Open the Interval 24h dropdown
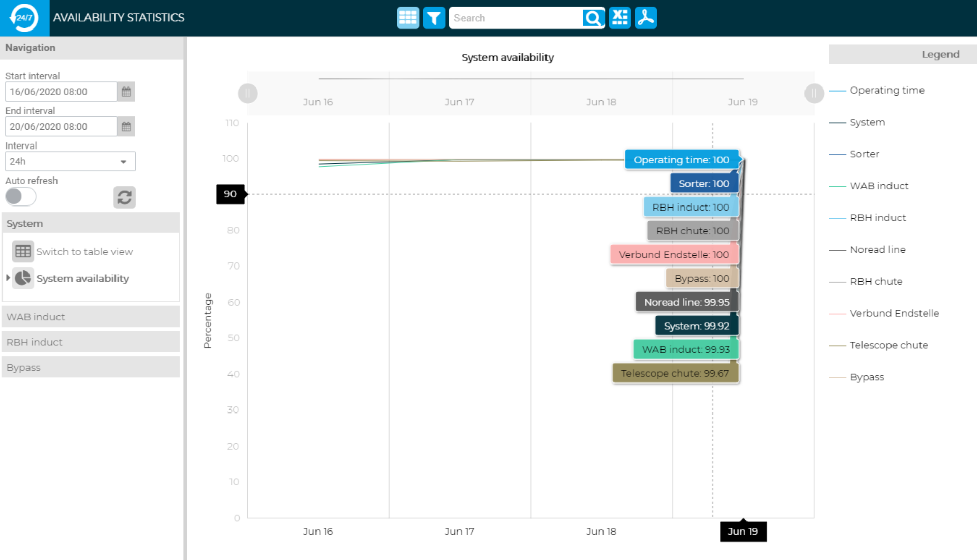 [70, 161]
